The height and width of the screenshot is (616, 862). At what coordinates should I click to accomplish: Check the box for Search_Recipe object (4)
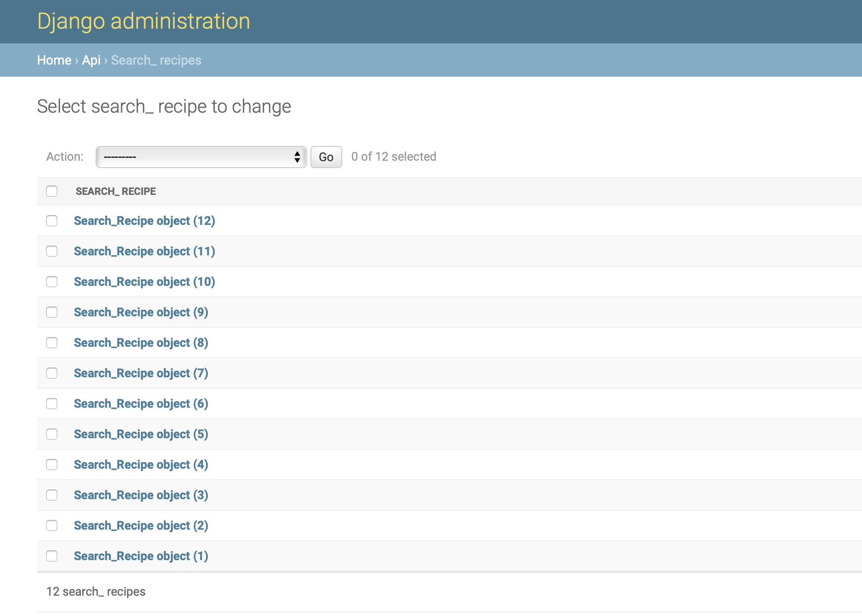click(52, 465)
